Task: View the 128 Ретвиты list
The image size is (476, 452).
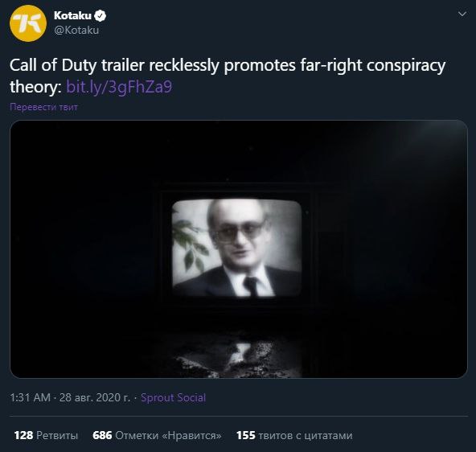Action: pyautogui.click(x=46, y=435)
